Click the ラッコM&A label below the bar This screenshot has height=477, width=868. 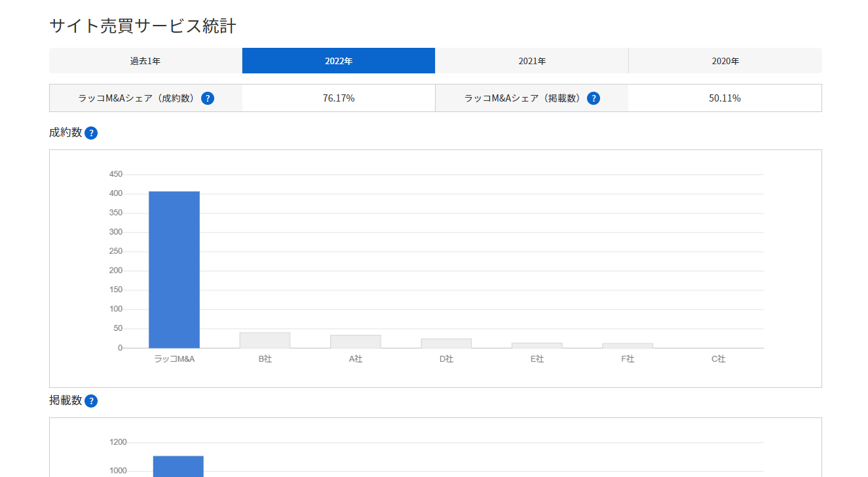(x=174, y=359)
